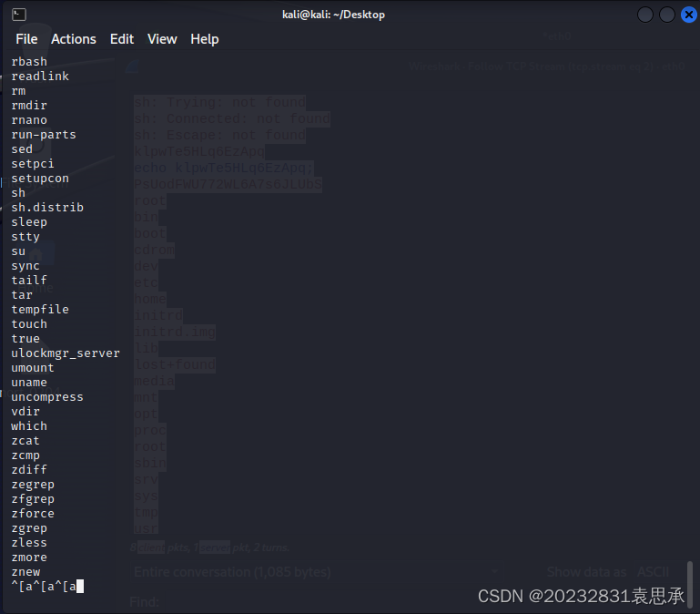This screenshot has height=614, width=700.
Task: Click the 'run-parts' entry
Action: pos(44,135)
